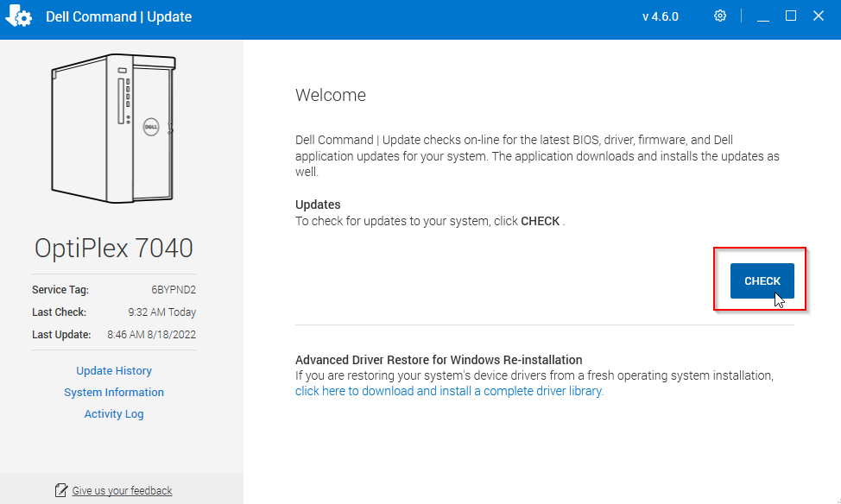Click the Welcome heading

click(331, 95)
